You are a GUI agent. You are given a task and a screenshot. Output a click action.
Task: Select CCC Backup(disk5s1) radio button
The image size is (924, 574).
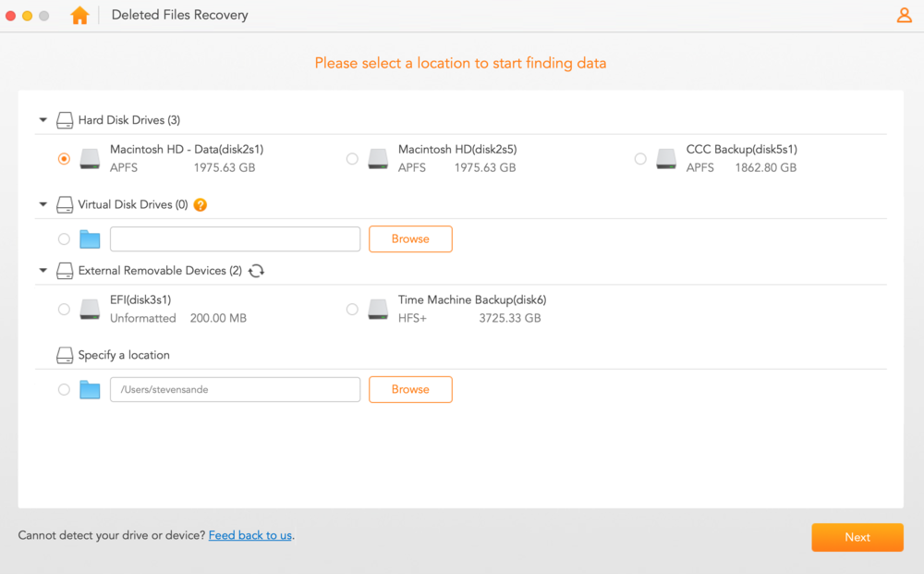pyautogui.click(x=640, y=159)
